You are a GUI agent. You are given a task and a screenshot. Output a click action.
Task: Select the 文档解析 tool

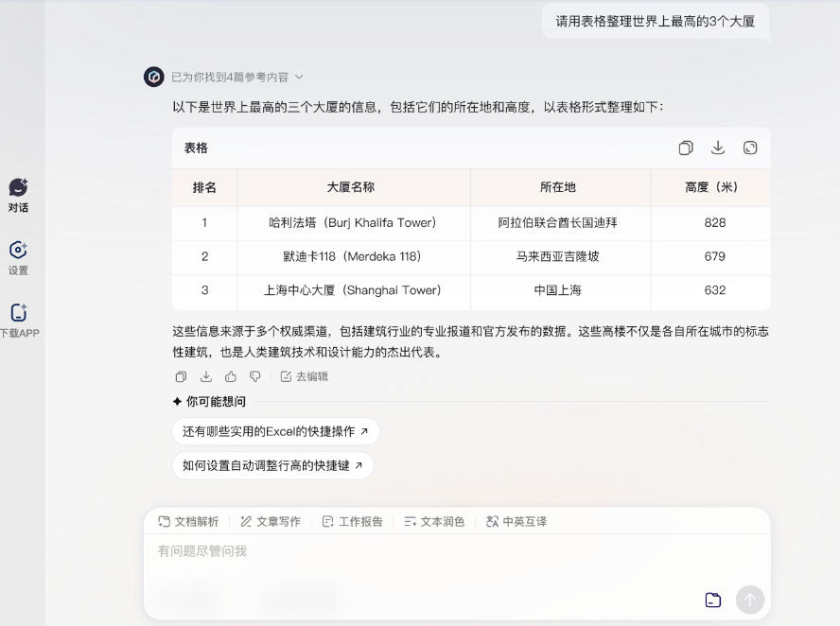[x=188, y=522]
